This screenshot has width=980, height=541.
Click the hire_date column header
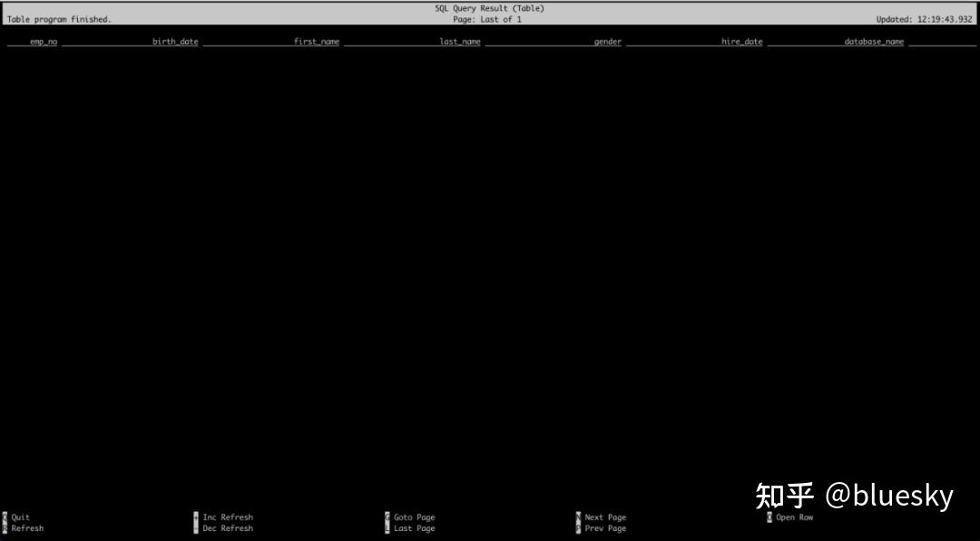742,41
